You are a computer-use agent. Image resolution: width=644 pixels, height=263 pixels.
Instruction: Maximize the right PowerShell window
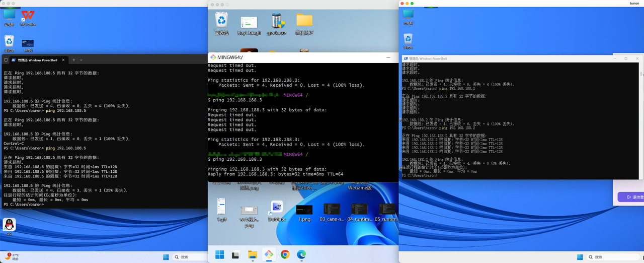point(626,58)
